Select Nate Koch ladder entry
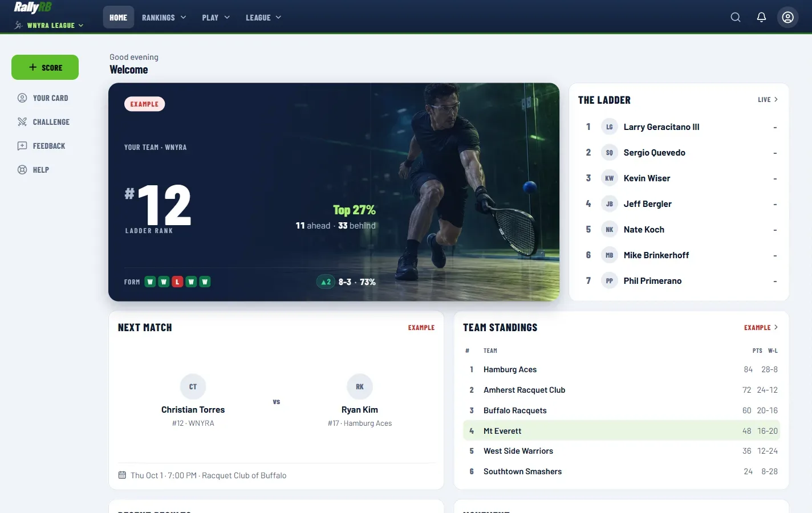The width and height of the screenshot is (812, 513). click(679, 230)
